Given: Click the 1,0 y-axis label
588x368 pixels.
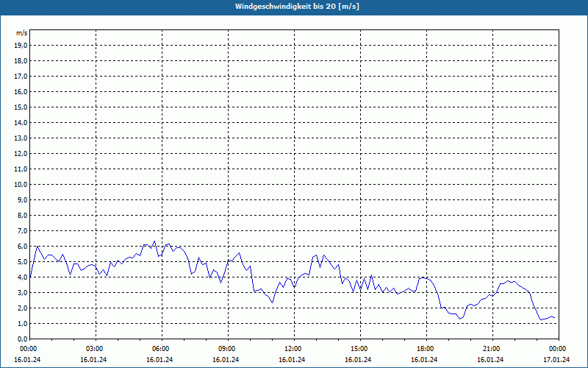Looking at the screenshot, I should tap(23, 323).
